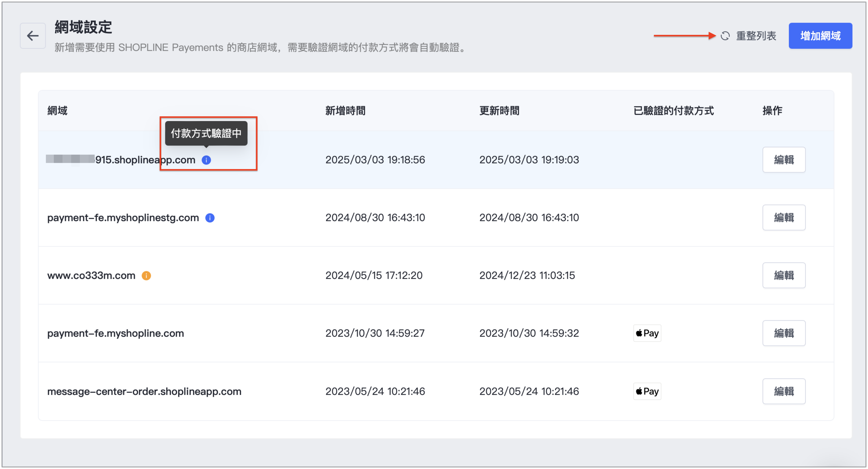Click updated time 2024/12/23 11:03:15
Screen dimensions: 868x469
tap(527, 276)
